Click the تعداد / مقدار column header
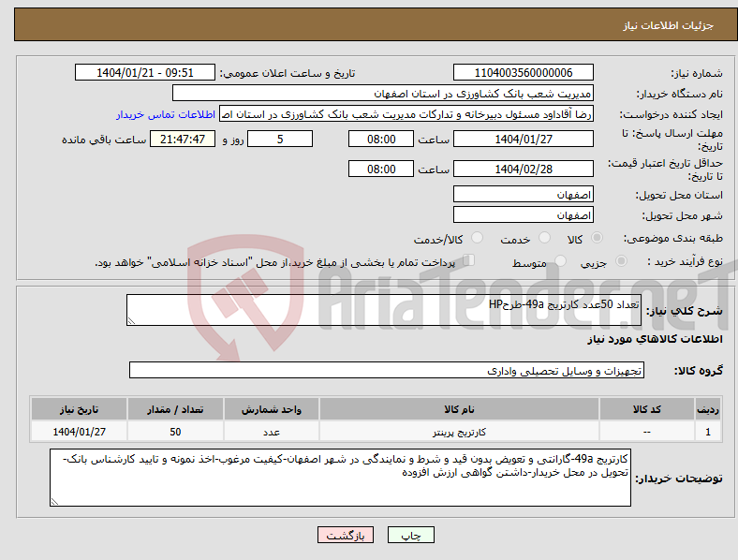Screen dimensions: 738x560 [x=175, y=409]
